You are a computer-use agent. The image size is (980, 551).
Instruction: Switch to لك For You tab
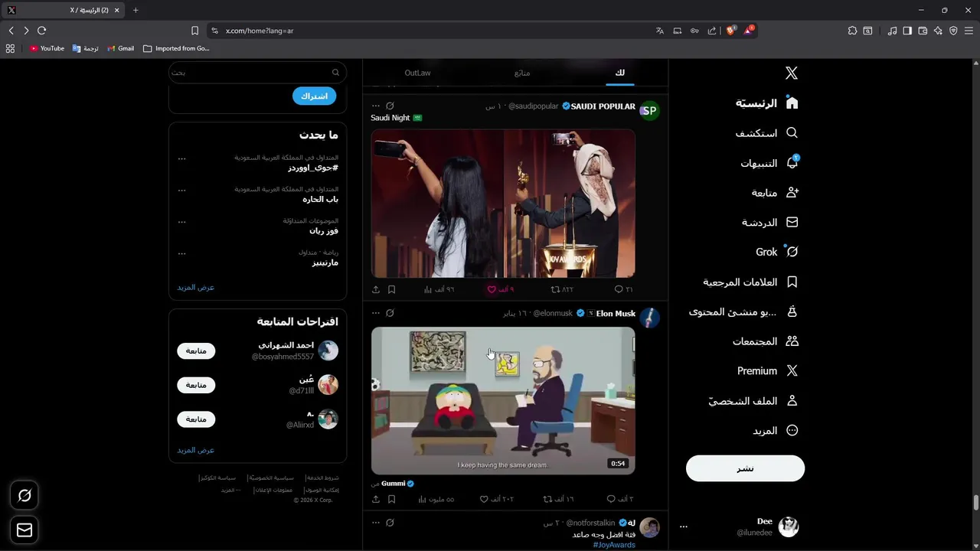(620, 73)
